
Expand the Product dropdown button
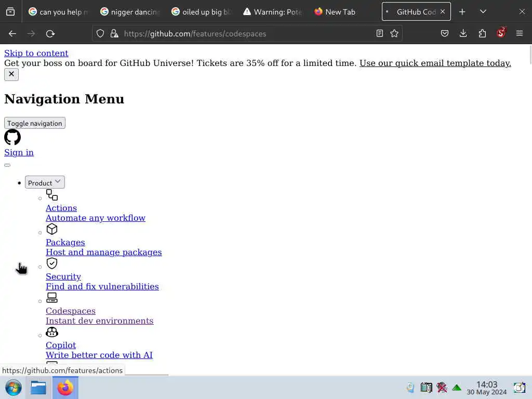[45, 182]
